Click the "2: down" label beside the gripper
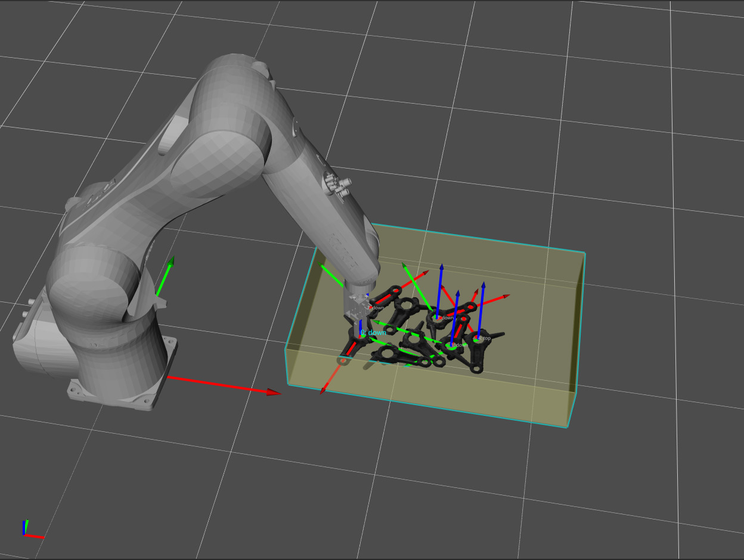This screenshot has height=560, width=744. pyautogui.click(x=377, y=307)
